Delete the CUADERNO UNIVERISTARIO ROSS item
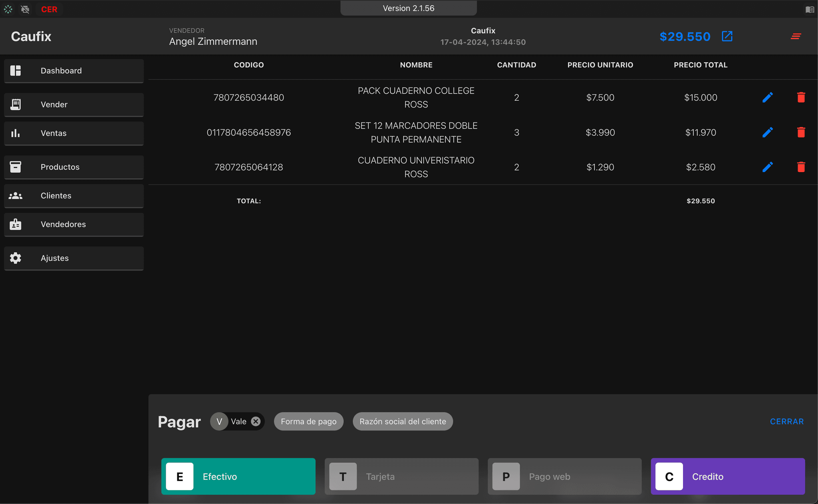818x504 pixels. [x=801, y=167]
